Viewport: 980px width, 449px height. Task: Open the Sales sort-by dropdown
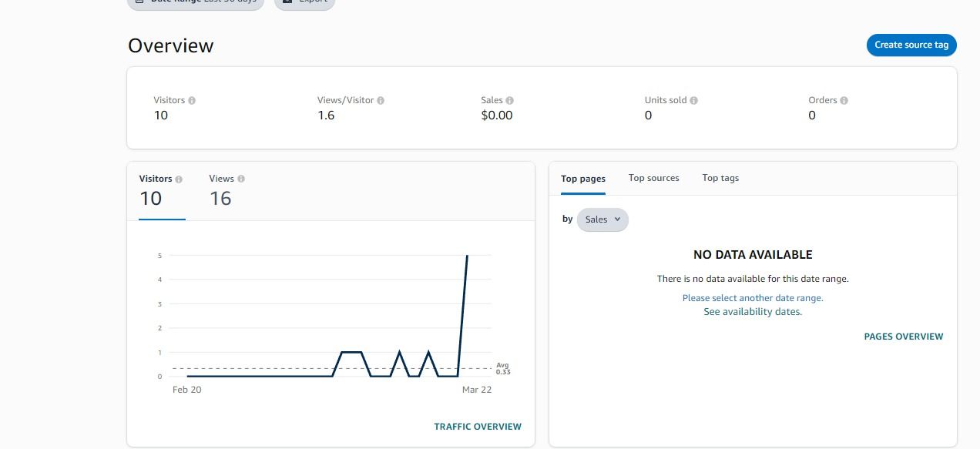602,219
